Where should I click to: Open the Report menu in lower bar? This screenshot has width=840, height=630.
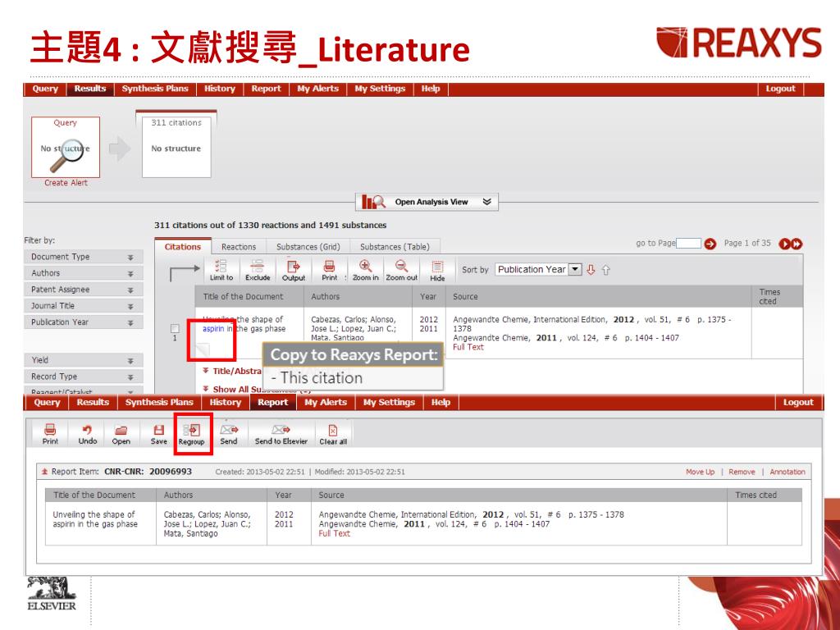pyautogui.click(x=272, y=402)
